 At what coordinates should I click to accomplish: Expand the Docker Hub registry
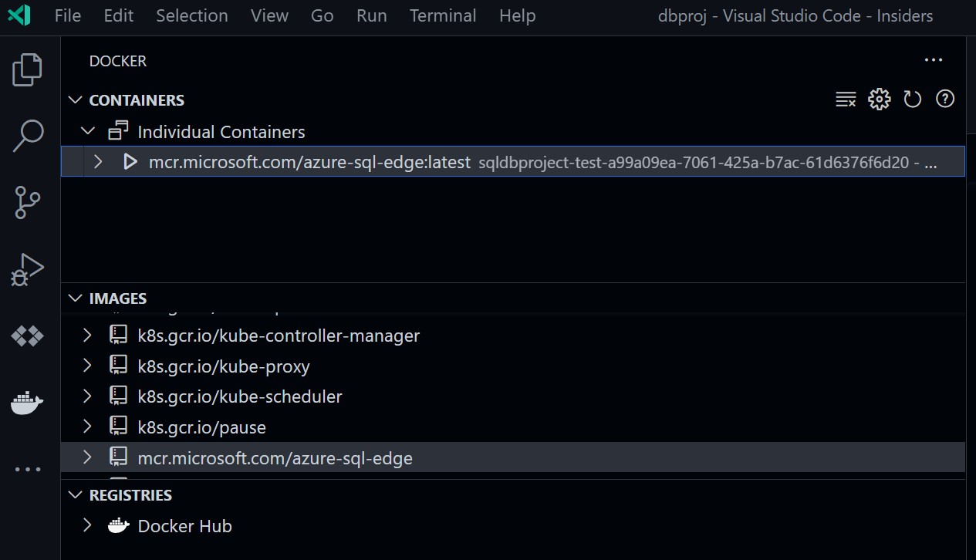click(x=86, y=525)
